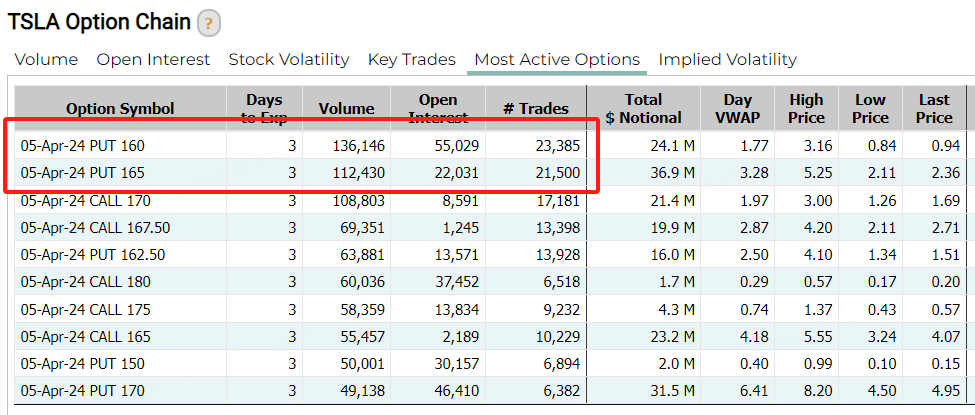Select the Most Active Options tab
Image resolution: width=975 pixels, height=415 pixels.
557,60
